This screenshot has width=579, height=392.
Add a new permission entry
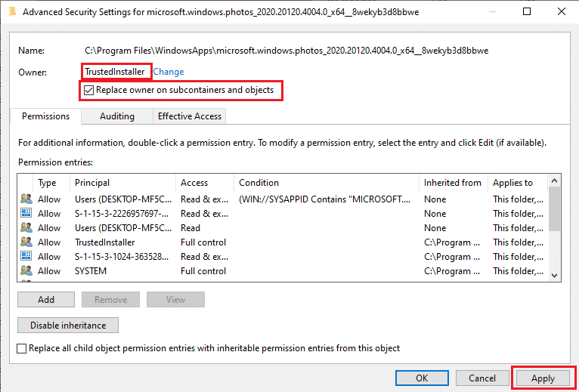(46, 300)
